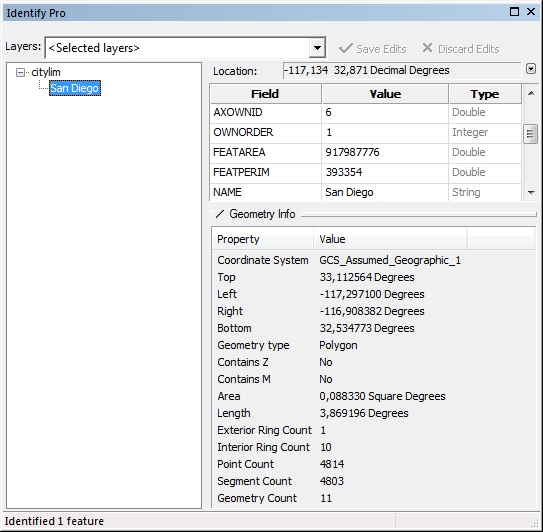Close the Identify Pro window
Screen dimensions: 543x532
pyautogui.click(x=531, y=12)
